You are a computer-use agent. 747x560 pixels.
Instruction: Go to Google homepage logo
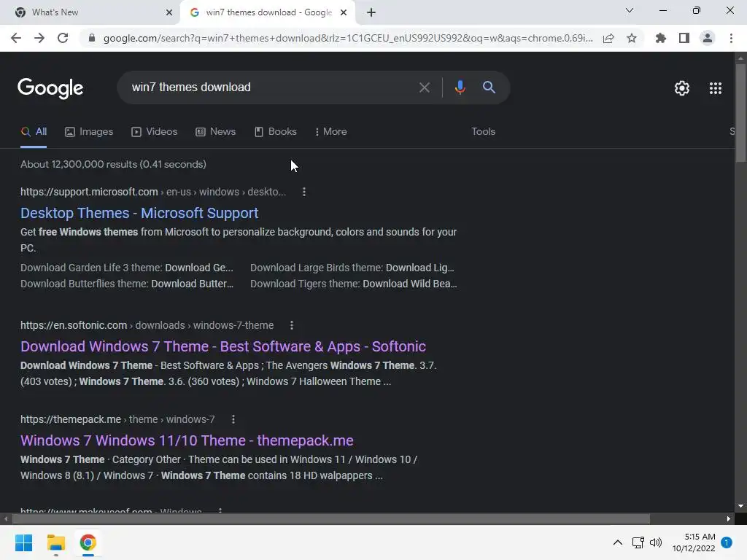(x=50, y=88)
